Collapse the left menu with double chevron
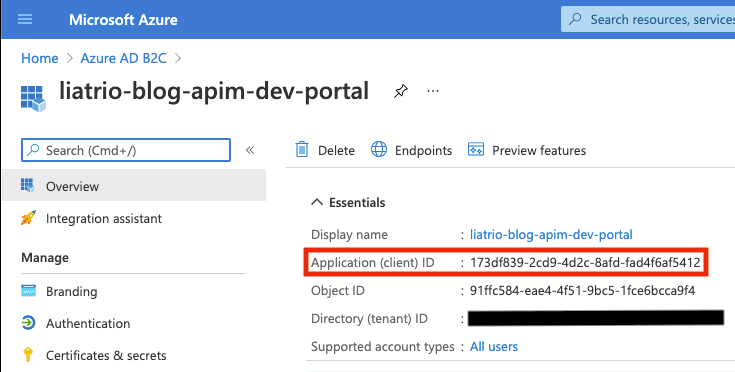The height and width of the screenshot is (372, 735). point(250,150)
